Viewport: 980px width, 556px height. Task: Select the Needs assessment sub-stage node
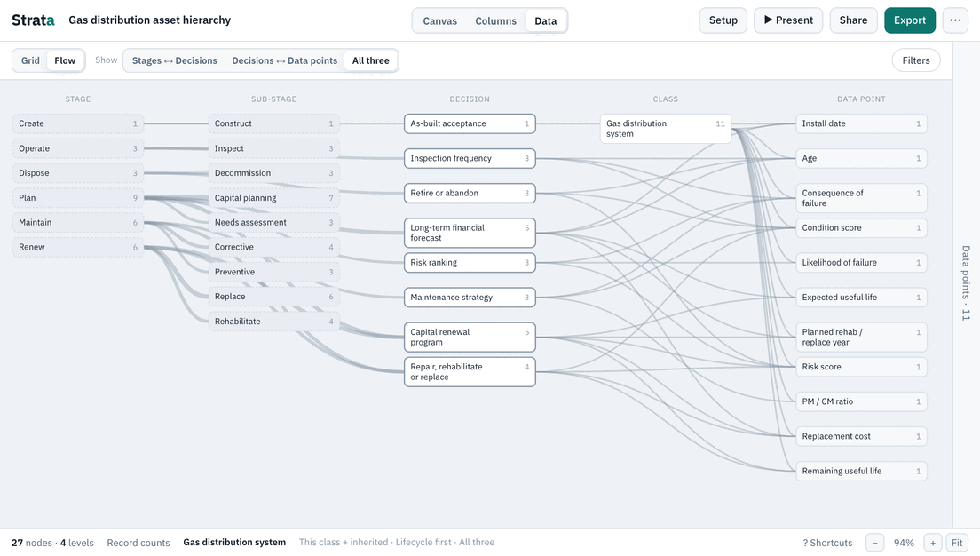pos(273,223)
